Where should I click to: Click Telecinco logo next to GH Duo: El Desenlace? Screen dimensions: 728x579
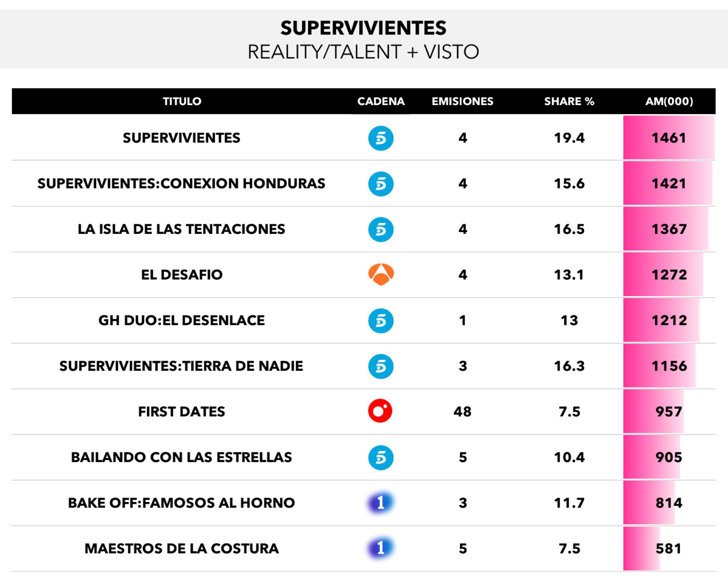pyautogui.click(x=381, y=321)
